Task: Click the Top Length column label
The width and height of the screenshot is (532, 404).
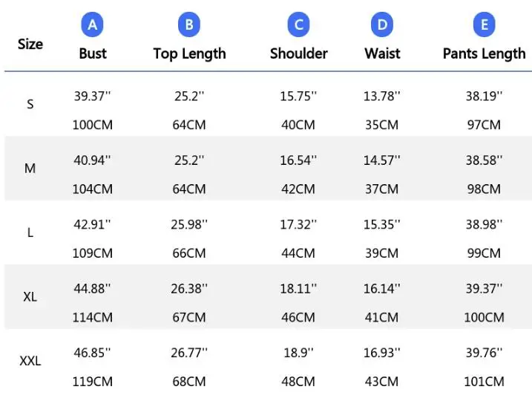Action: coord(189,53)
